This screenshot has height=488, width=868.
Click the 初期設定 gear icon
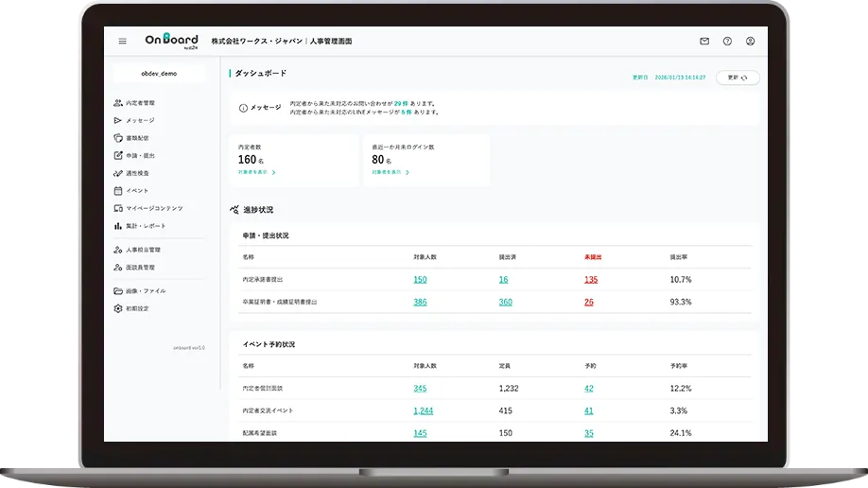pyautogui.click(x=117, y=308)
